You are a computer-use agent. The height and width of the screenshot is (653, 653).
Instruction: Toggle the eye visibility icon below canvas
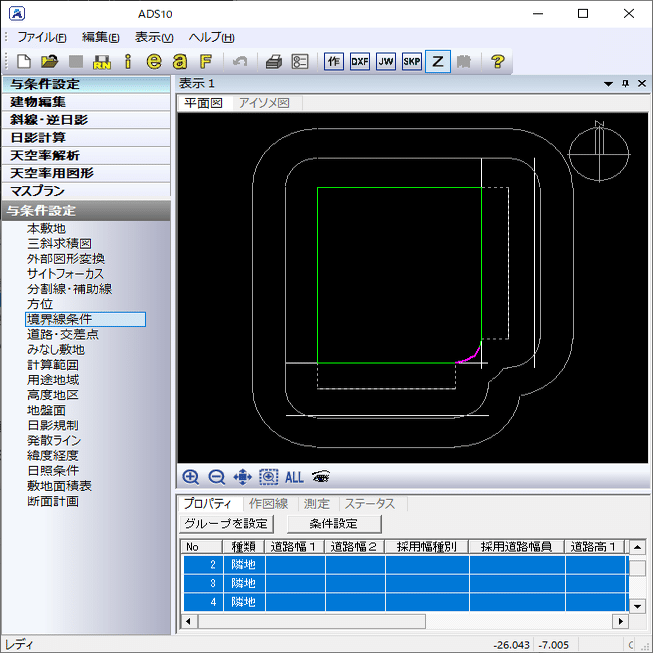pos(321,476)
